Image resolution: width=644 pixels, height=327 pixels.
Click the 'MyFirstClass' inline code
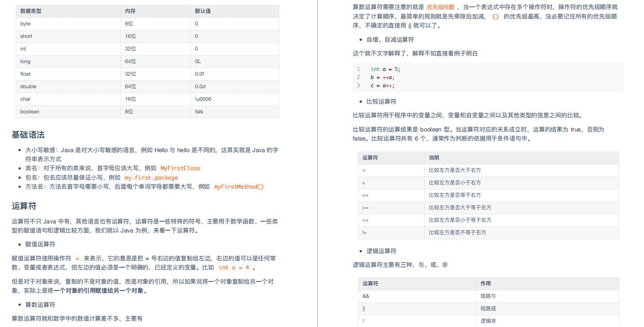coord(180,168)
